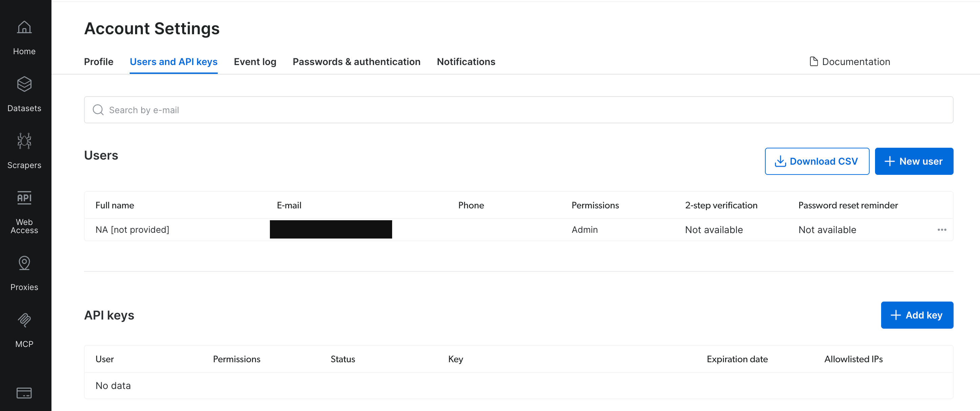This screenshot has width=980, height=411.
Task: Click the Expiration date column header
Action: (x=737, y=359)
